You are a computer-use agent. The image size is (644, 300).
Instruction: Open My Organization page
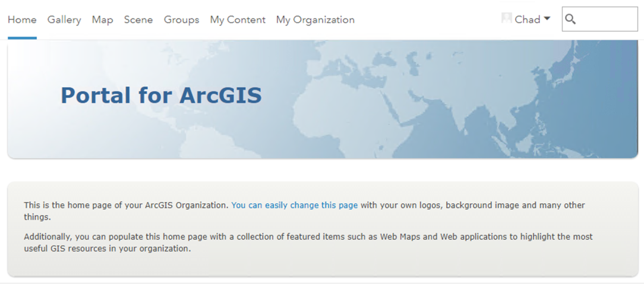[x=315, y=20]
